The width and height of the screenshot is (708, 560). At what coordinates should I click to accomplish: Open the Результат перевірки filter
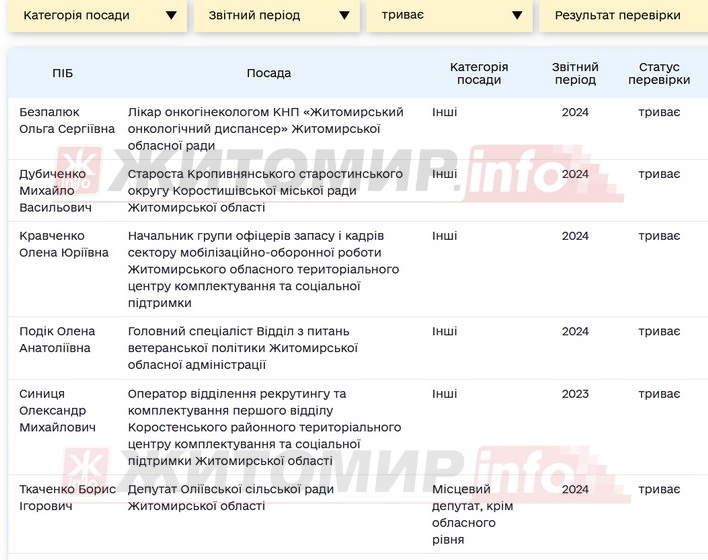point(618,16)
